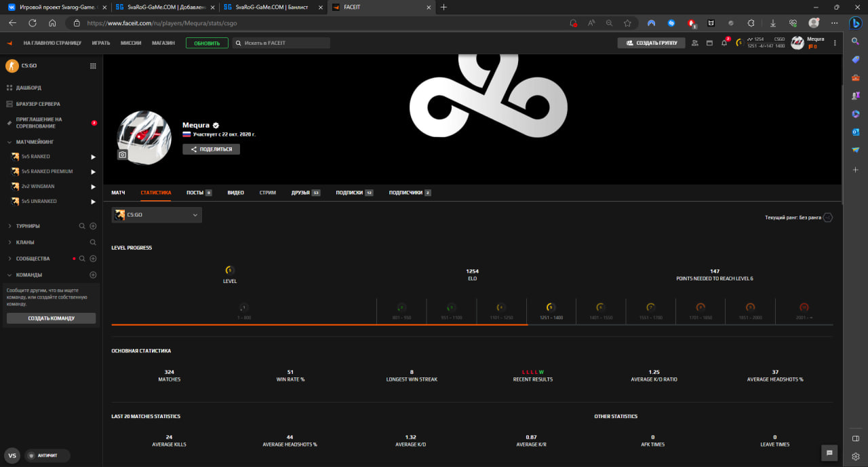Screen dimensions: 868x467
Task: Open a new browser tab with plus button
Action: pos(443,7)
